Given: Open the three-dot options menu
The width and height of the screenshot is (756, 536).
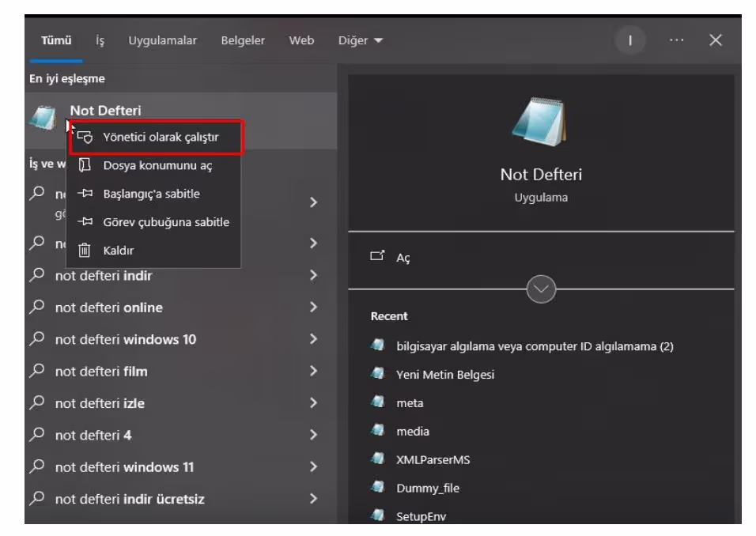Looking at the screenshot, I should coord(676,40).
